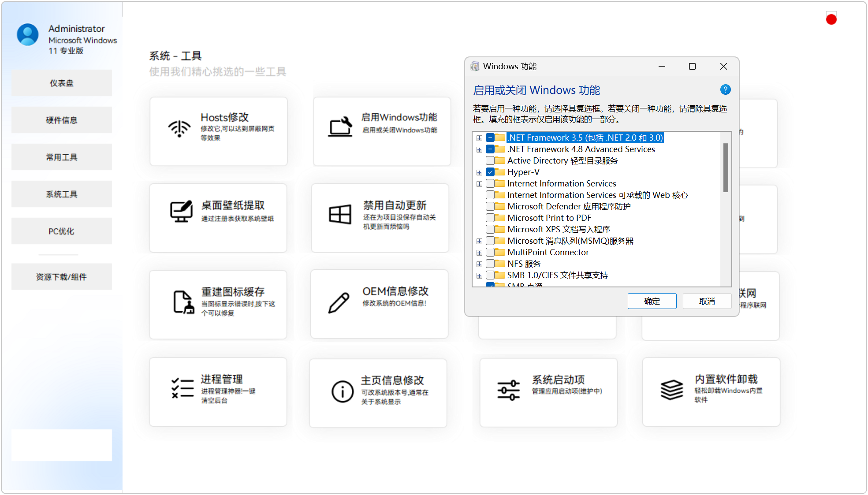Image resolution: width=868 pixels, height=495 pixels.
Task: Open the OEM信息修改 tool card
Action: (x=380, y=304)
